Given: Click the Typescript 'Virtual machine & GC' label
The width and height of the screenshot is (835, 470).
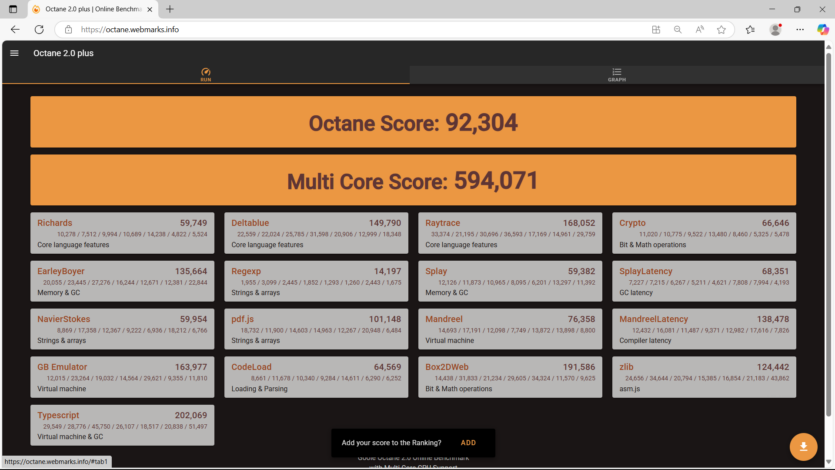Looking at the screenshot, I should coord(70,436).
